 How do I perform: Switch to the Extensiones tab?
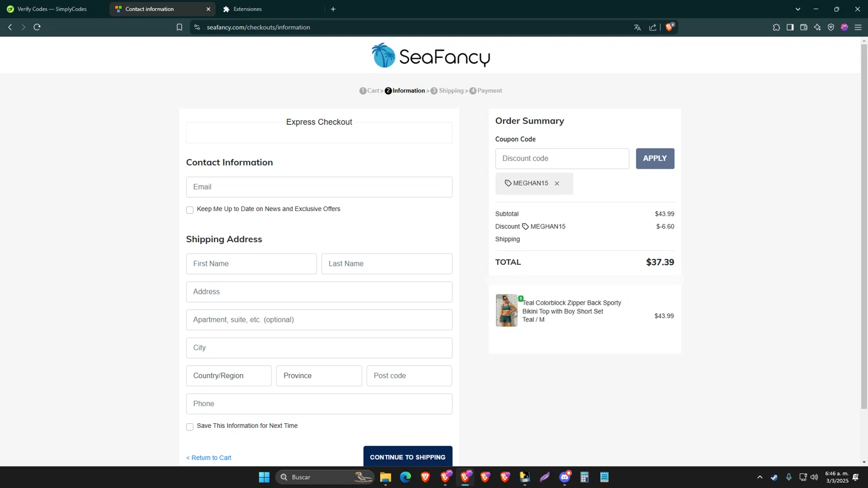pyautogui.click(x=247, y=9)
